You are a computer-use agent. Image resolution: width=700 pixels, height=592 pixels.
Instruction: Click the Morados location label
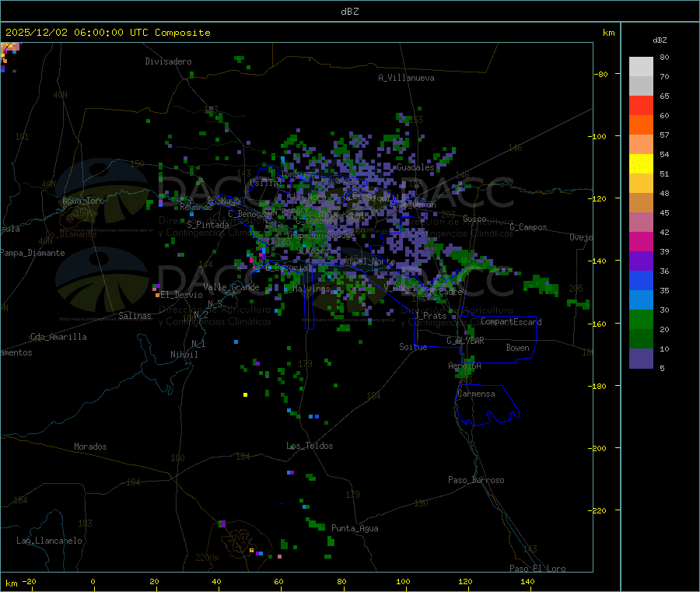point(90,447)
